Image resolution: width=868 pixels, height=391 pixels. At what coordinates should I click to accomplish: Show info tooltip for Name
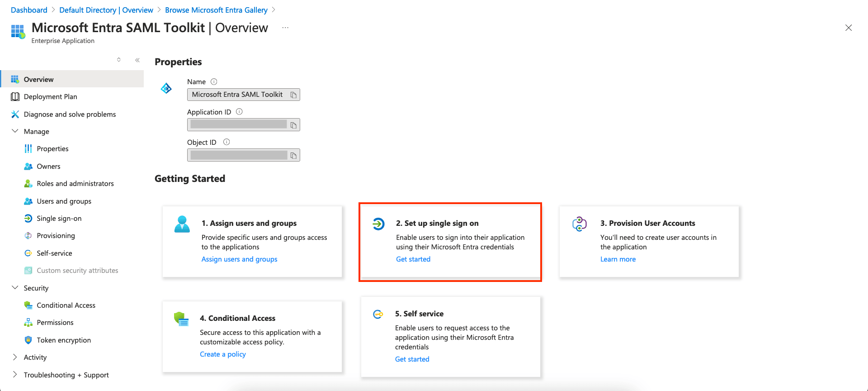pyautogui.click(x=214, y=82)
